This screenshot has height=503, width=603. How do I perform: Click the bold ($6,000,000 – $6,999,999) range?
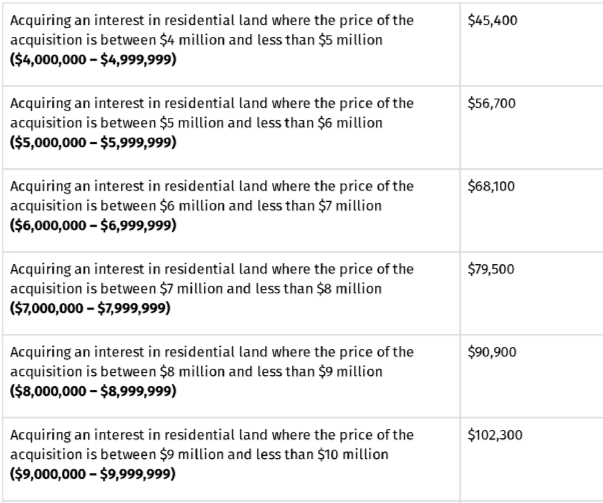pos(93,224)
